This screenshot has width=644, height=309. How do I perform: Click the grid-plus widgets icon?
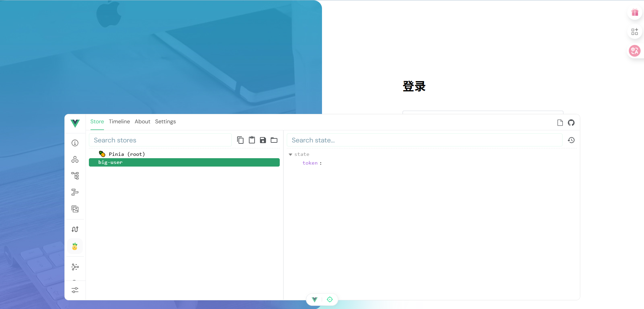click(635, 32)
